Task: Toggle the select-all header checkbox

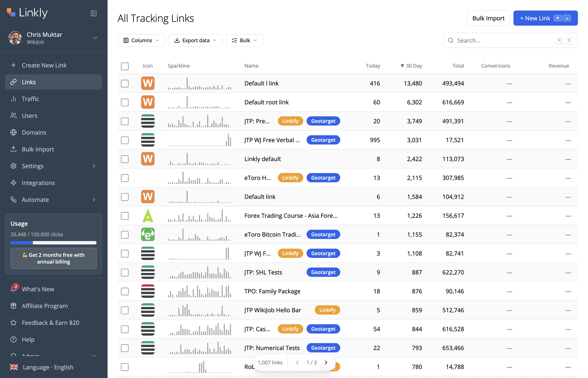Action: 125,66
